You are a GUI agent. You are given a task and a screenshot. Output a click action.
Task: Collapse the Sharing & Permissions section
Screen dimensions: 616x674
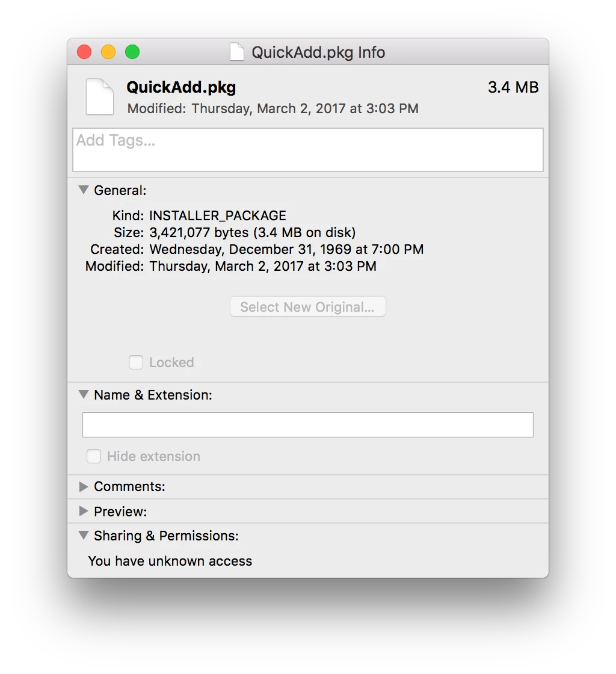[84, 535]
